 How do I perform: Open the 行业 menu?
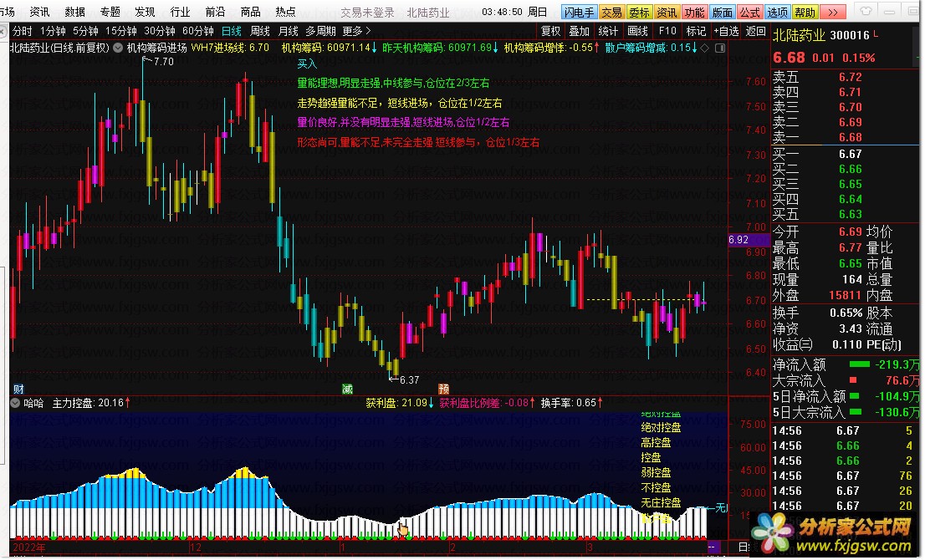(x=180, y=12)
